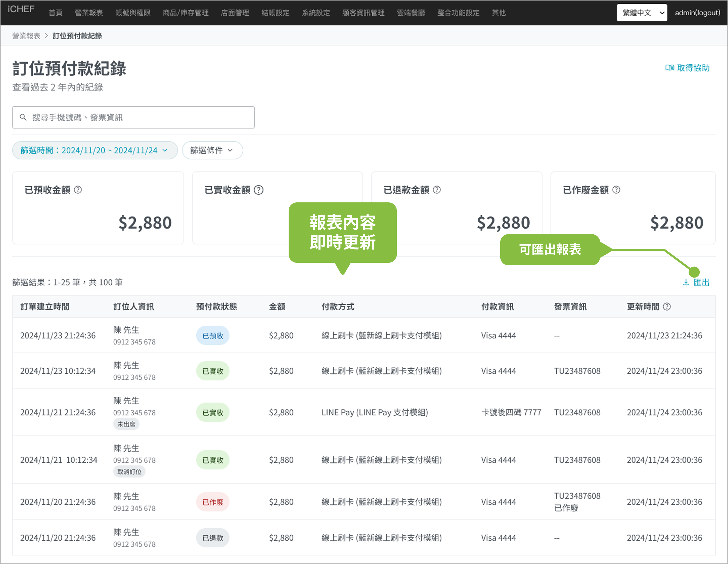Click help icon beside 已預收金額

(78, 190)
